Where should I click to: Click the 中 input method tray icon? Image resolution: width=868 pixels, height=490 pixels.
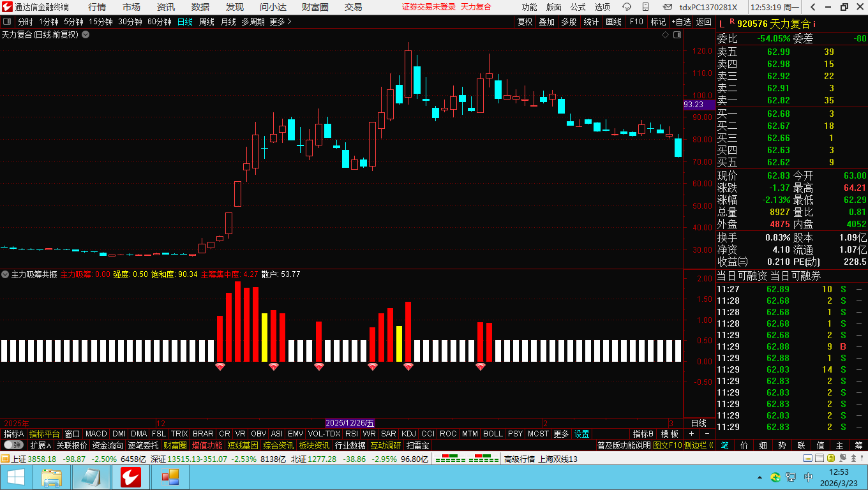pos(808,477)
